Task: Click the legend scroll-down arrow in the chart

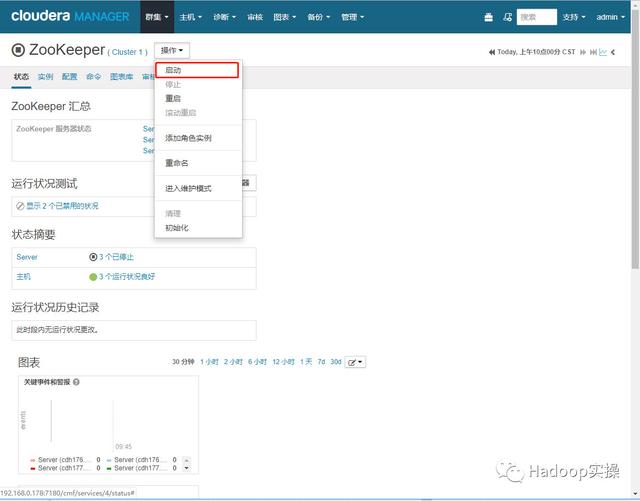Action: pyautogui.click(x=187, y=468)
